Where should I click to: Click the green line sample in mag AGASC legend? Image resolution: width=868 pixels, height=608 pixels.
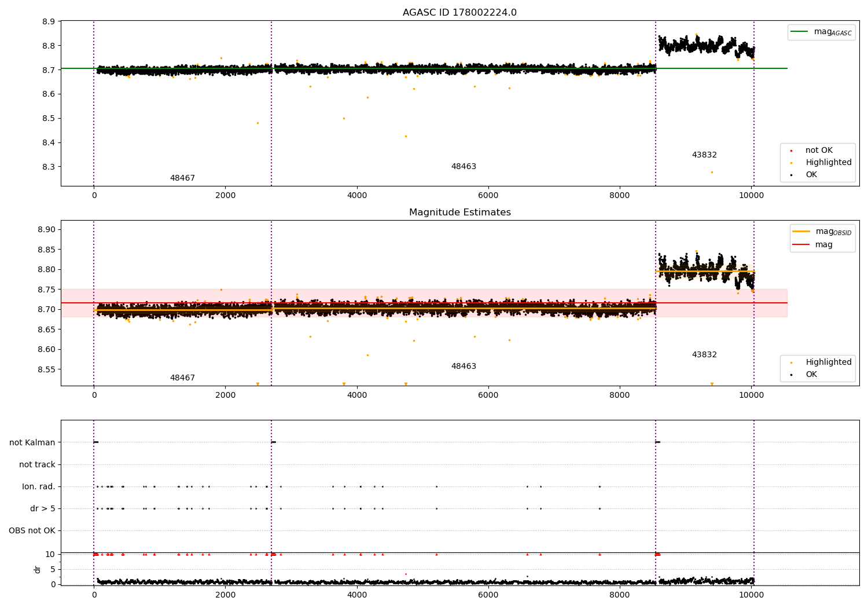(x=800, y=32)
